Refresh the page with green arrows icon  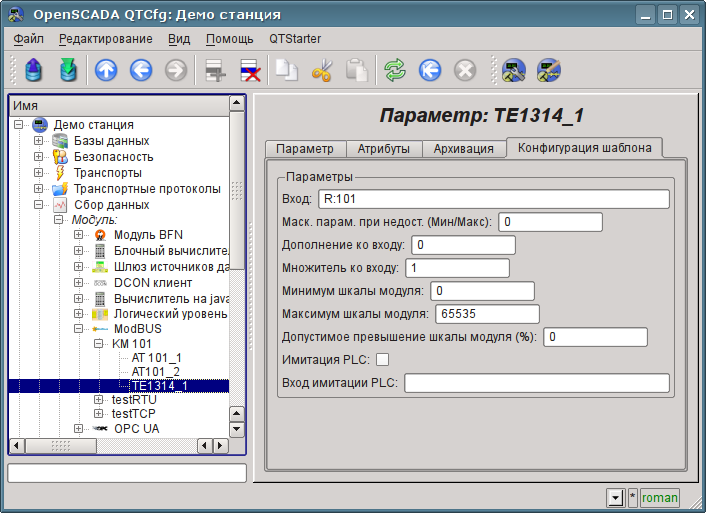pos(395,70)
